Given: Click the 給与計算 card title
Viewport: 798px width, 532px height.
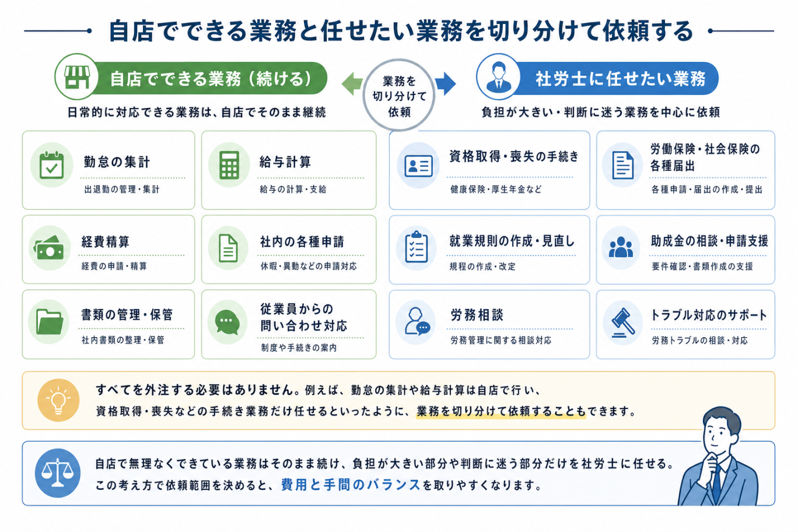Looking at the screenshot, I should point(285,162).
